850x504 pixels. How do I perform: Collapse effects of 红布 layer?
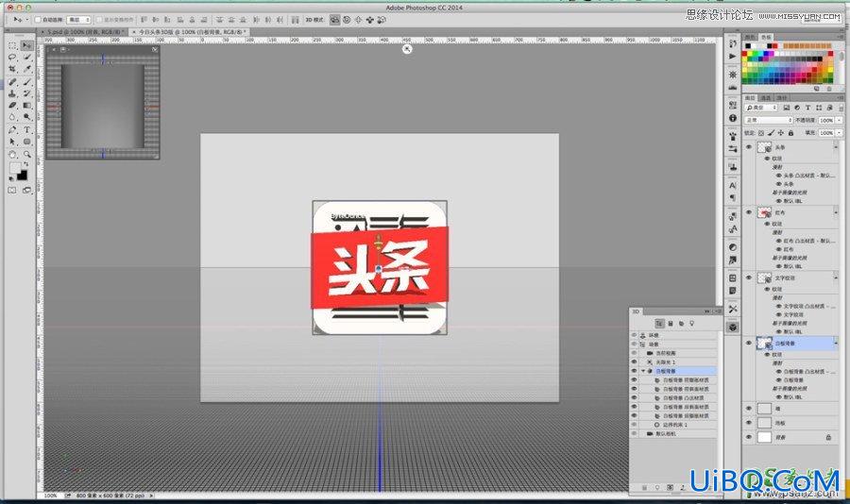tap(836, 212)
